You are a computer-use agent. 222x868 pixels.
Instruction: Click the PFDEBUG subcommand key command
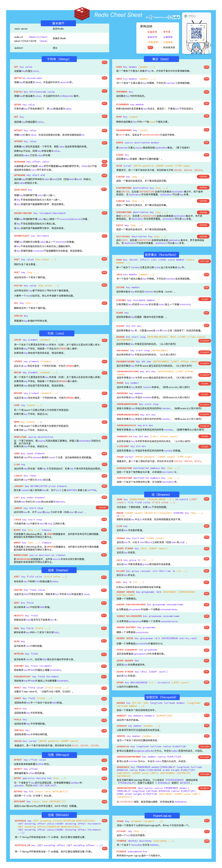[x=132, y=851]
